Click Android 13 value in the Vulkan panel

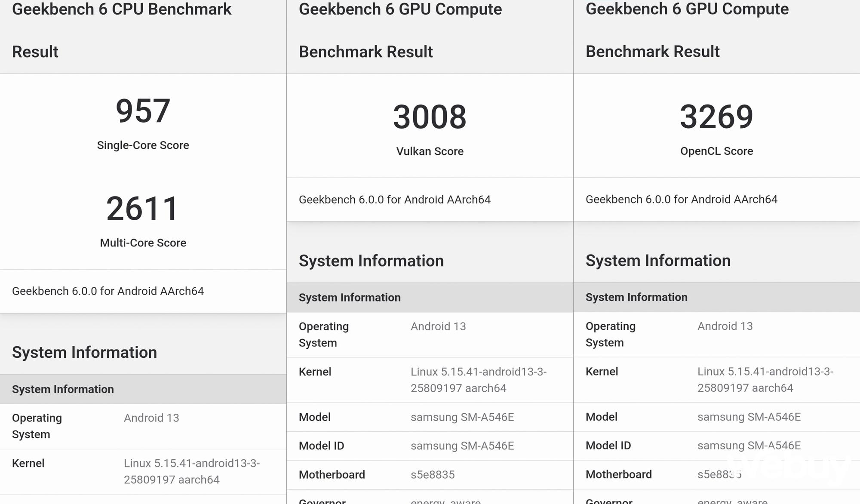(438, 326)
